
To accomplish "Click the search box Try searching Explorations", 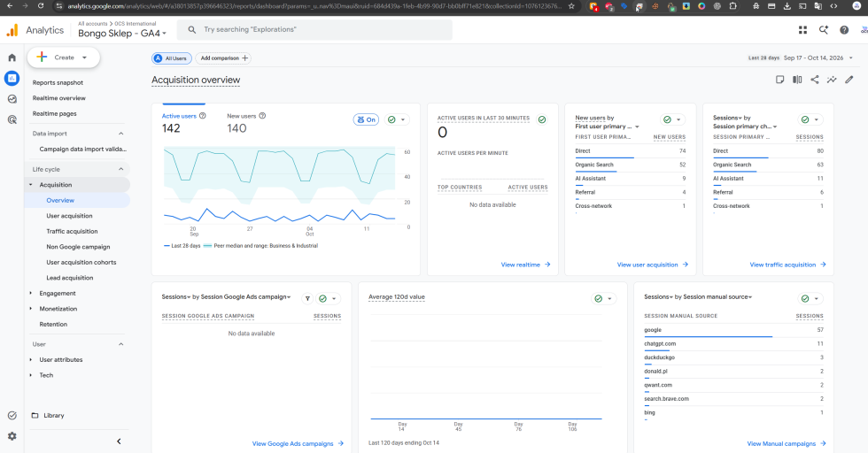I will click(x=314, y=29).
